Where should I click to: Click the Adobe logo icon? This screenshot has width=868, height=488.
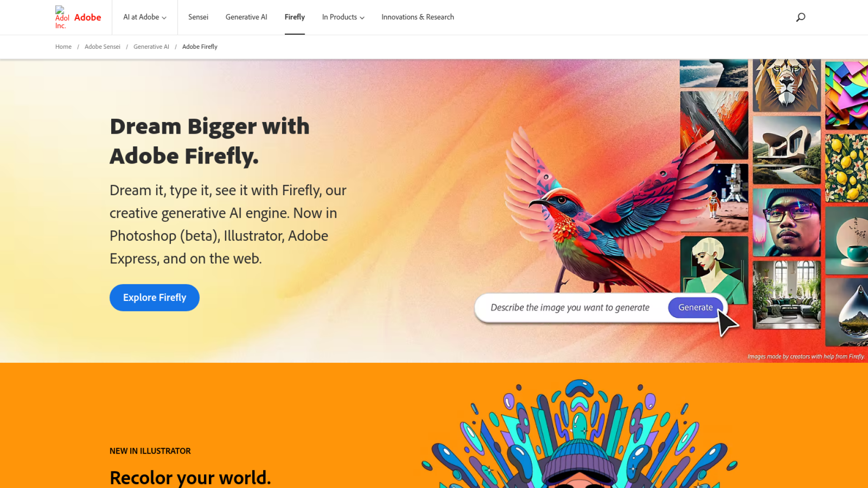(62, 18)
